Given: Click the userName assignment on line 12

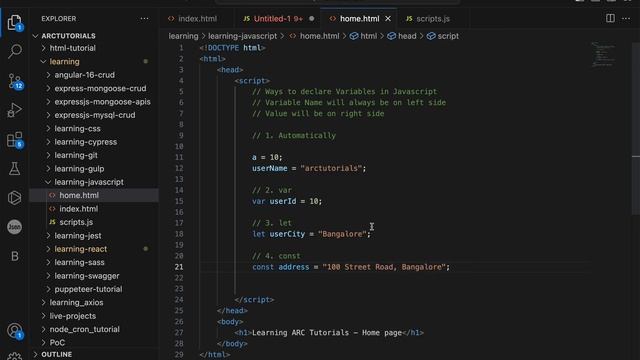Looking at the screenshot, I should [x=309, y=168].
